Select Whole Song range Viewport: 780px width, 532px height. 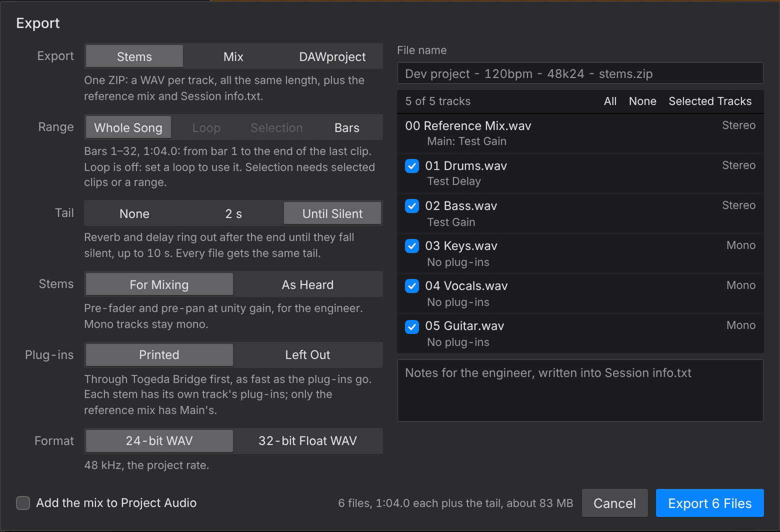(x=128, y=127)
